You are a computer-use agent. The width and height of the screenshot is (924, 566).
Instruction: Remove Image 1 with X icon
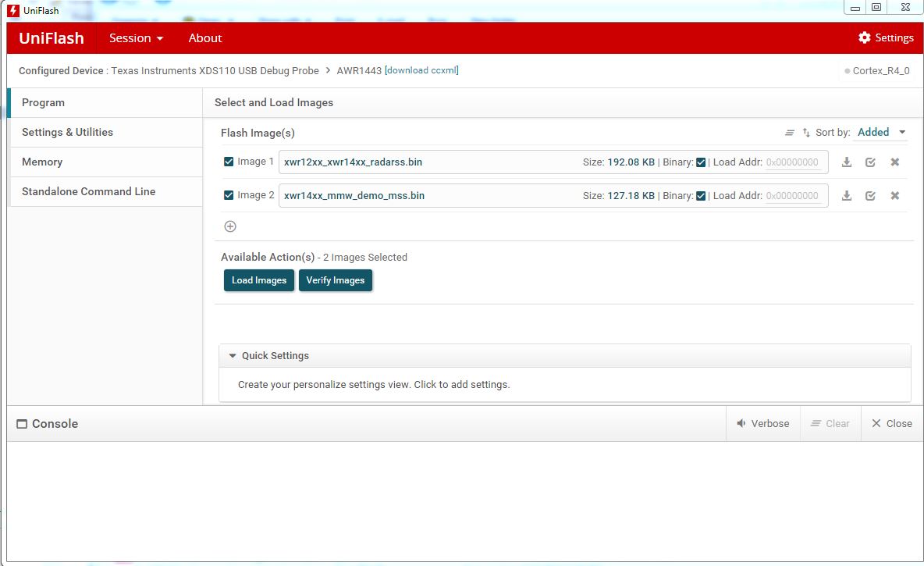tap(894, 162)
